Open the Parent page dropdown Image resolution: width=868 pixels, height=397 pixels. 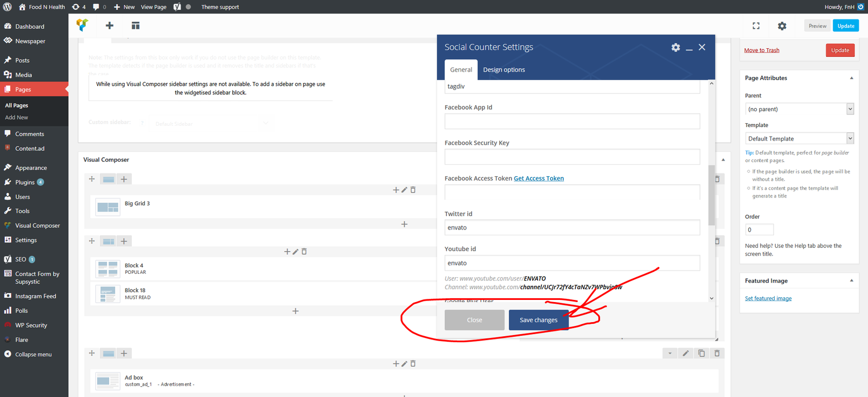point(799,109)
